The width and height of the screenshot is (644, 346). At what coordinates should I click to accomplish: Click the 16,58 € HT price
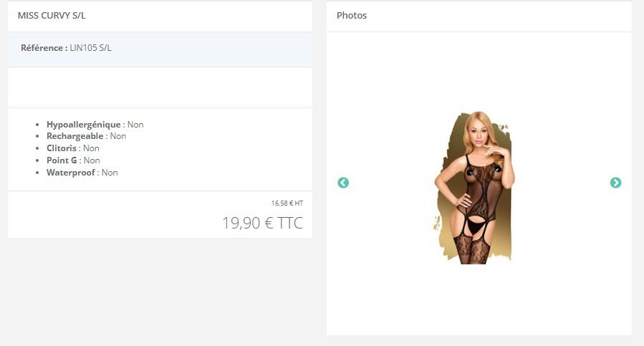[287, 203]
